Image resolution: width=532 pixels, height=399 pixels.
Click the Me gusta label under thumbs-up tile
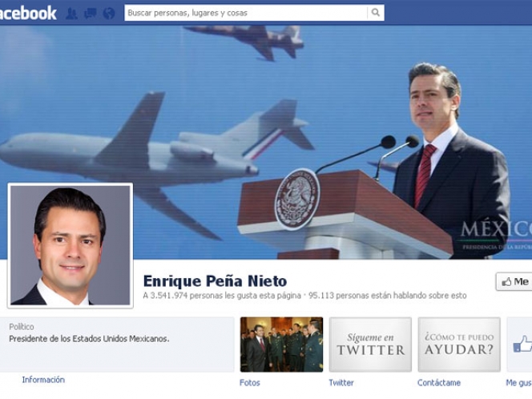tap(518, 383)
